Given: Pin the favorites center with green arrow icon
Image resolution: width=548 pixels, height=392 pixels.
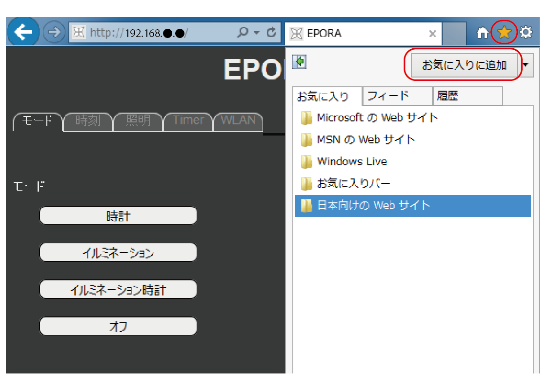Looking at the screenshot, I should [300, 62].
